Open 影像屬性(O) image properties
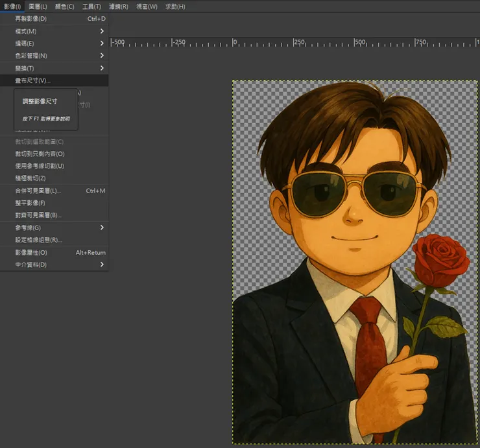Screen dimensions: 480x448 coord(32,252)
